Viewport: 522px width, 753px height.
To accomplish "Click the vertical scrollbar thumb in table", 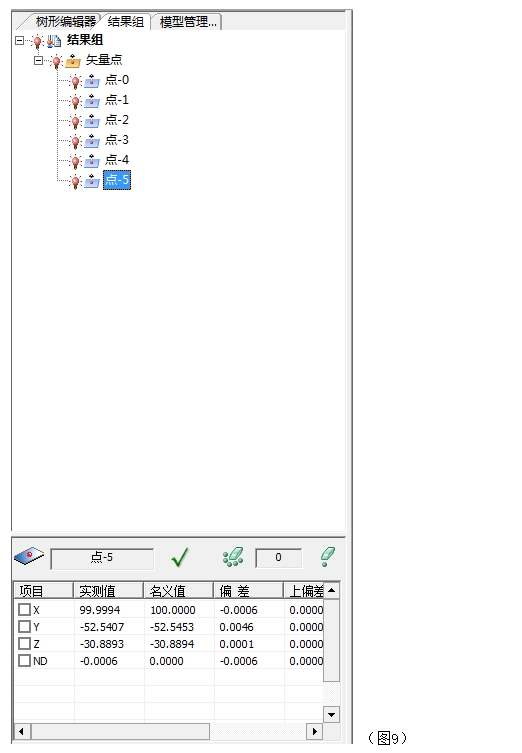I will tap(331, 640).
